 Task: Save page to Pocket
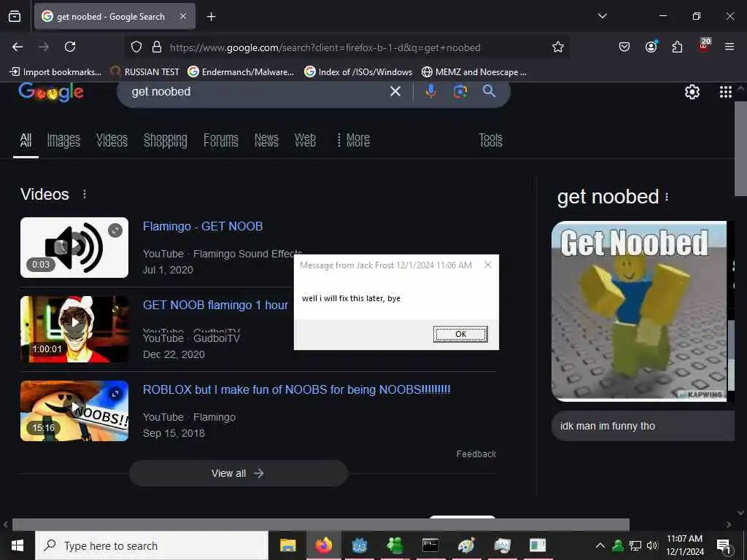[624, 47]
